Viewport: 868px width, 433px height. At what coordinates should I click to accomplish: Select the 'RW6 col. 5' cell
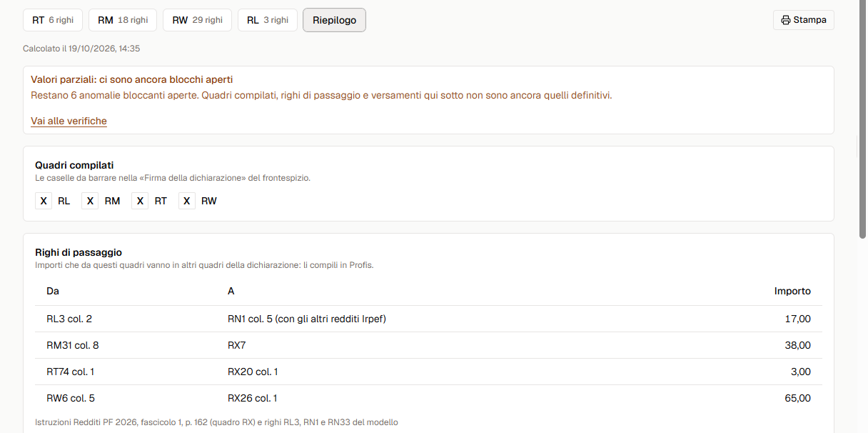tap(71, 398)
